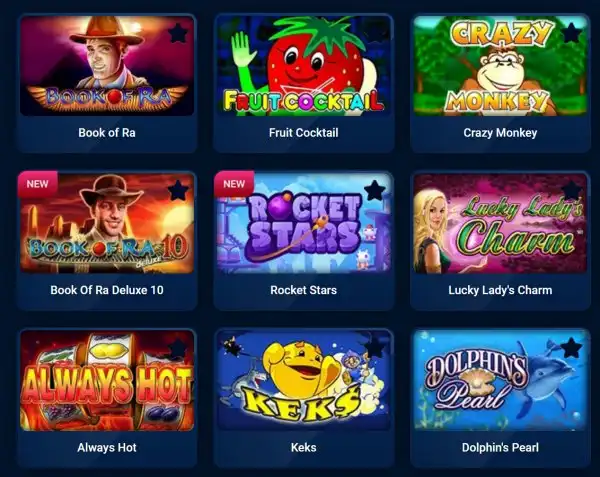Launch the Fruit Cocktail strawberry thumbnail
This screenshot has width=600, height=477.
303,66
